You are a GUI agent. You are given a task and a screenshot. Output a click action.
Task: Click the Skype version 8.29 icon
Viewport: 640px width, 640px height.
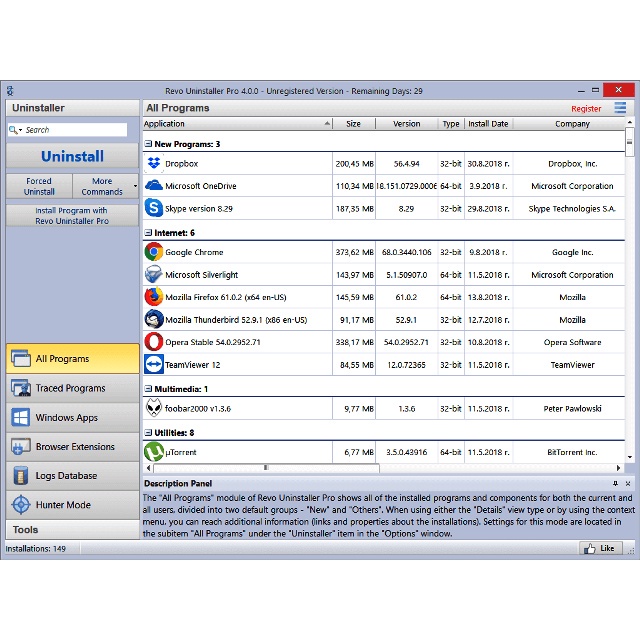point(154,208)
